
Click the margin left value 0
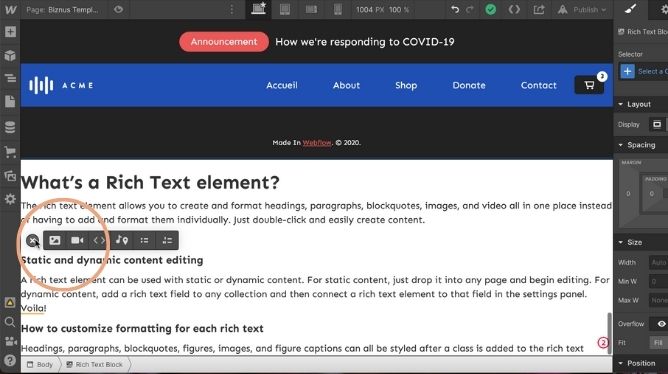(628, 194)
